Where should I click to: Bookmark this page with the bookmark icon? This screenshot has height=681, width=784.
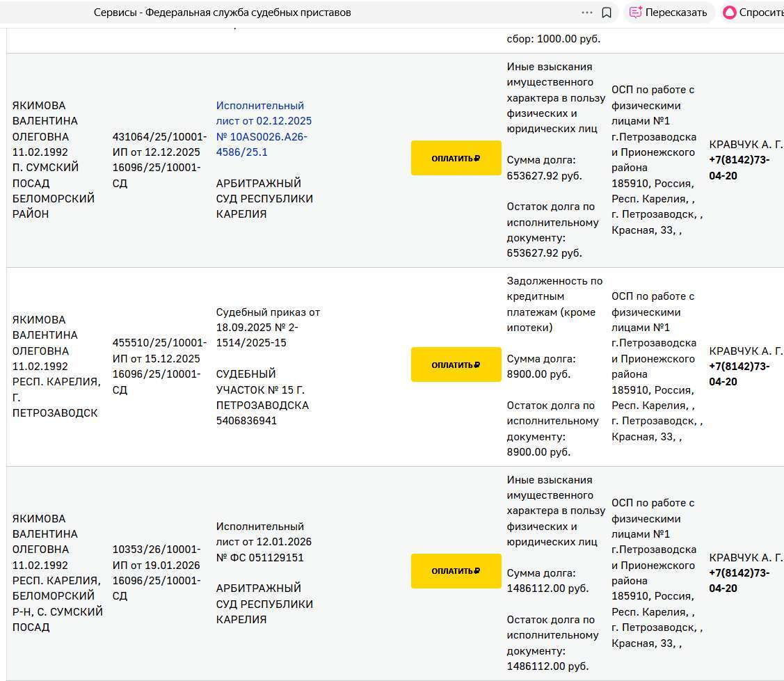coord(607,13)
